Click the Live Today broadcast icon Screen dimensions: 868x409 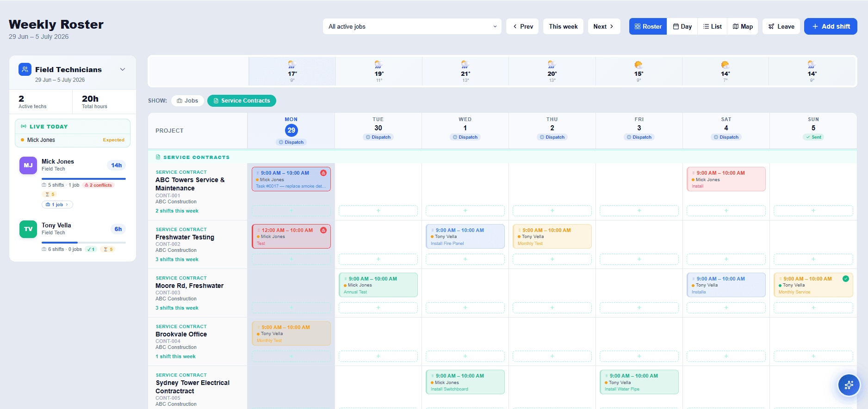point(24,127)
